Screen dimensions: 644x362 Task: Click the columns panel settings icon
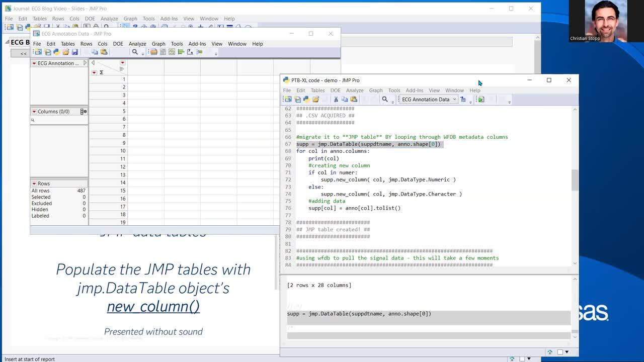tap(84, 112)
